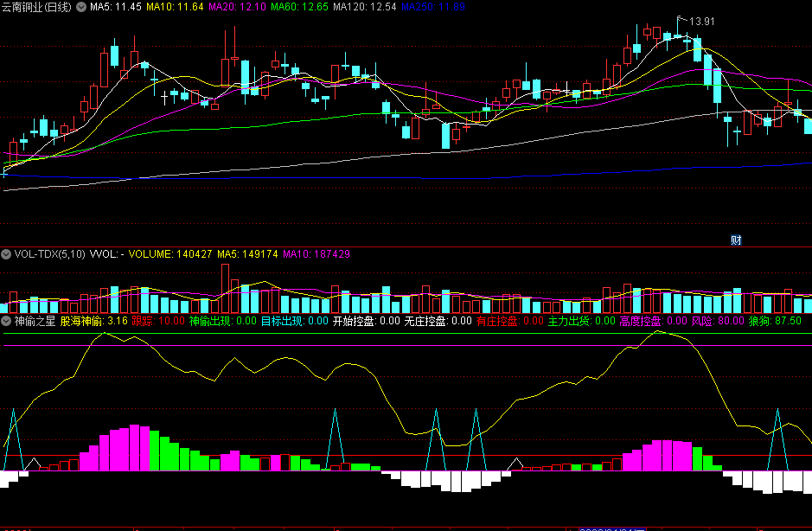The height and width of the screenshot is (531, 812).
Task: Click the VOLUME: 140427 value
Action: click(x=170, y=254)
